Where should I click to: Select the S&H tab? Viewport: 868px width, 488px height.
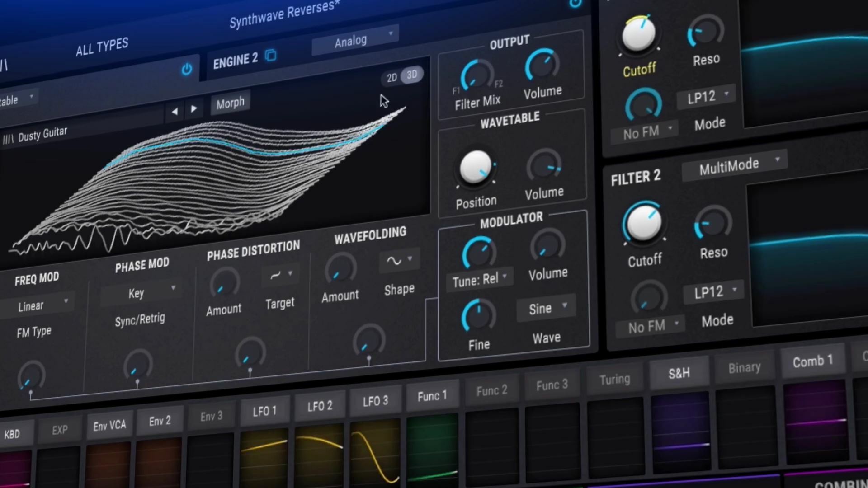679,373
